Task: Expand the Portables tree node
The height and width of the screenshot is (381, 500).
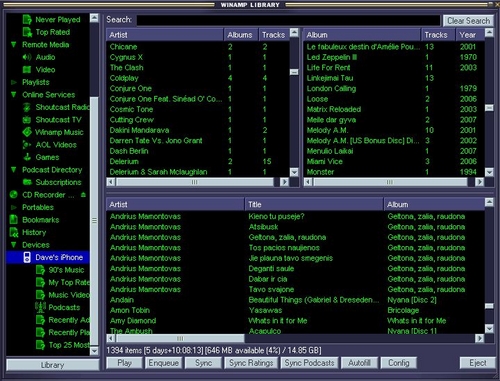Action: pyautogui.click(x=14, y=207)
